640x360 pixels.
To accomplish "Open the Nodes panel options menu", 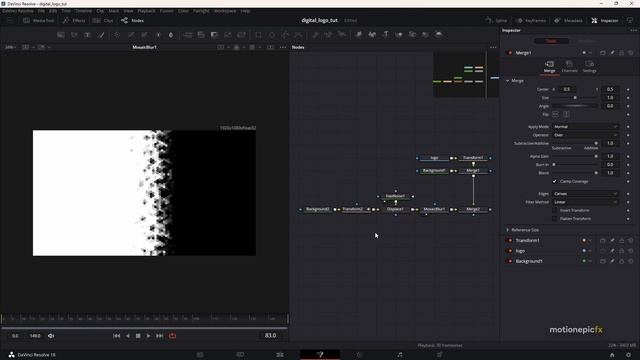I will (x=493, y=47).
